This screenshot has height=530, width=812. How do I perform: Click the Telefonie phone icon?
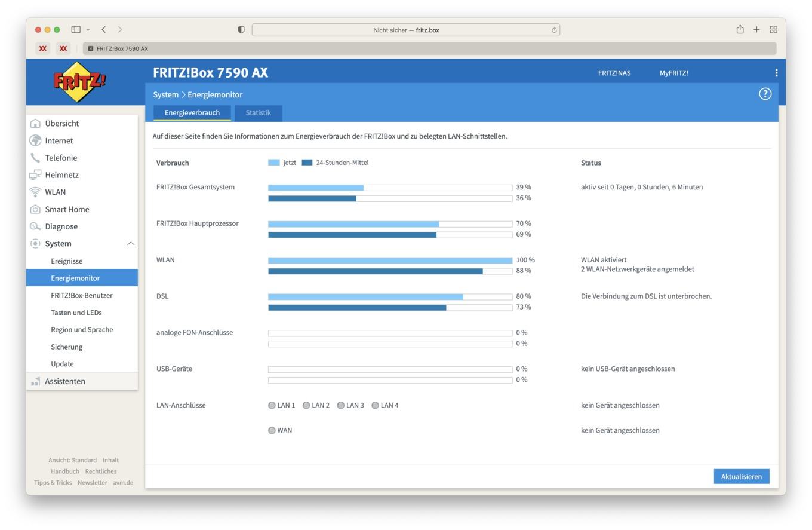point(35,158)
